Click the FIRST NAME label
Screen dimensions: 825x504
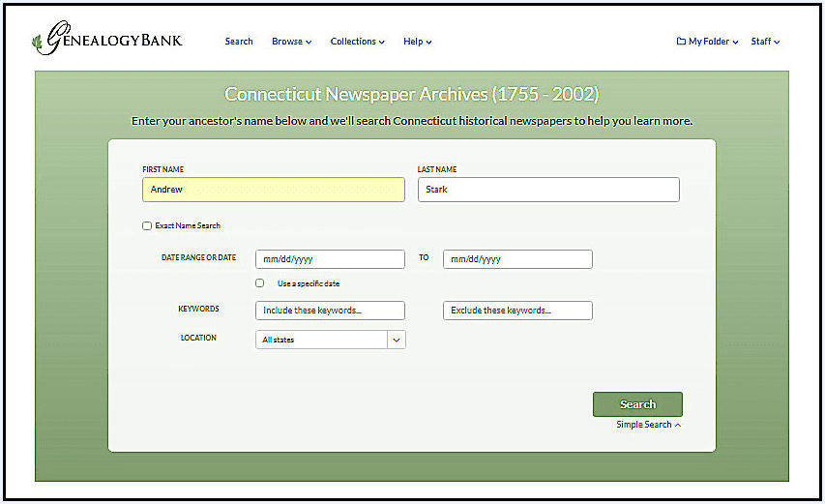click(163, 169)
